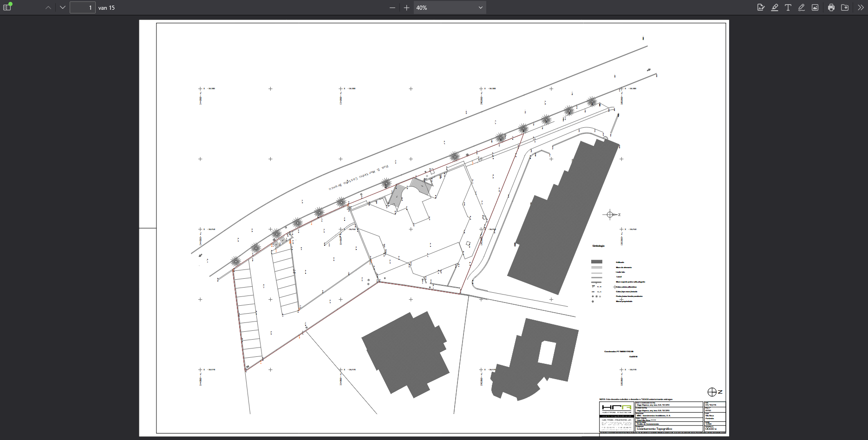Click the NOTA text above the title block
Image resolution: width=868 pixels, height=440 pixels.
pyautogui.click(x=602, y=399)
